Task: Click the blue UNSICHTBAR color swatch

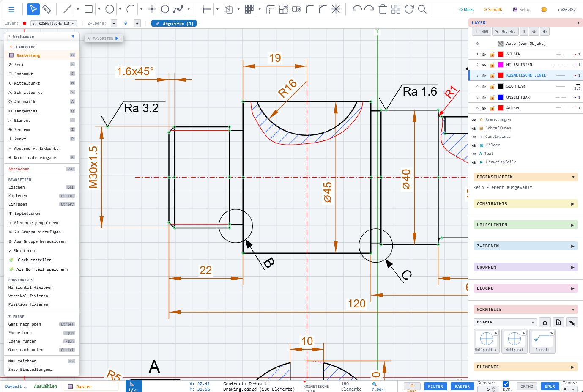Action: coord(501,97)
